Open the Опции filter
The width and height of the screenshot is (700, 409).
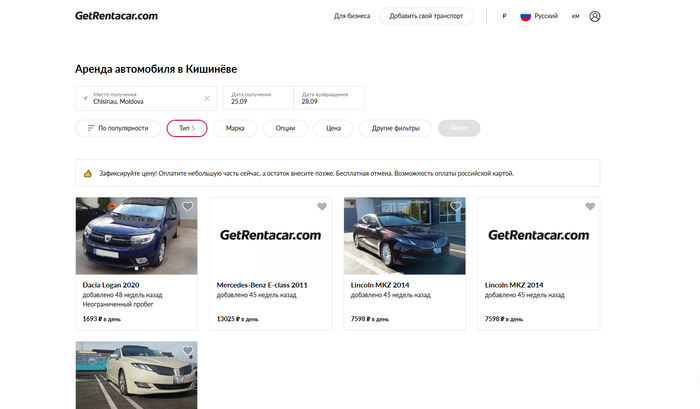click(x=285, y=128)
